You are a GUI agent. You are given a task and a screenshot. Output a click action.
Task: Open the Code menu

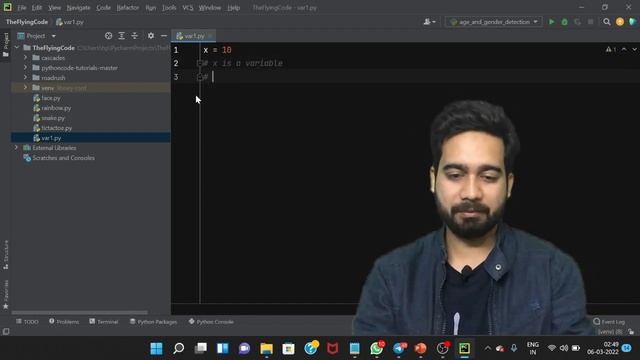pos(103,8)
